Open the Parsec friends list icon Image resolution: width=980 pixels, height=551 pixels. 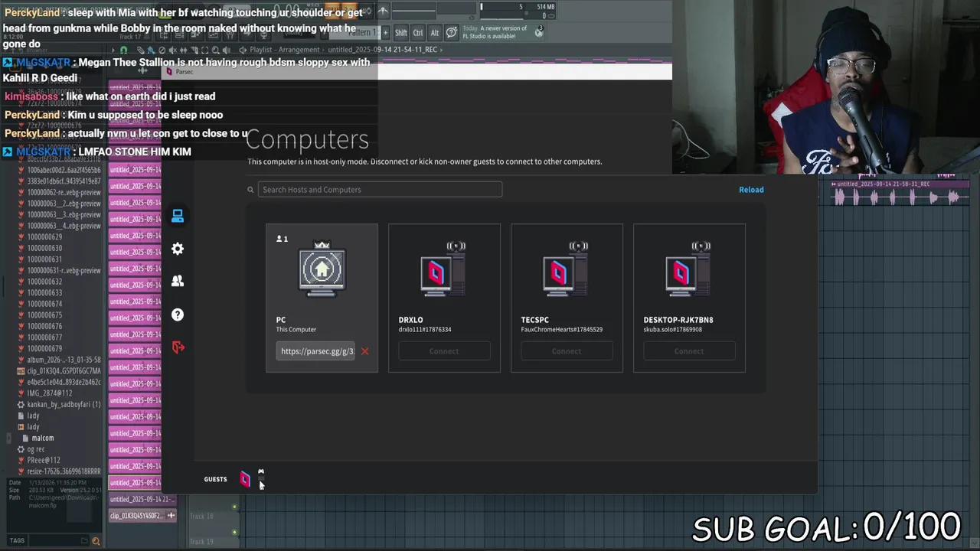click(178, 282)
